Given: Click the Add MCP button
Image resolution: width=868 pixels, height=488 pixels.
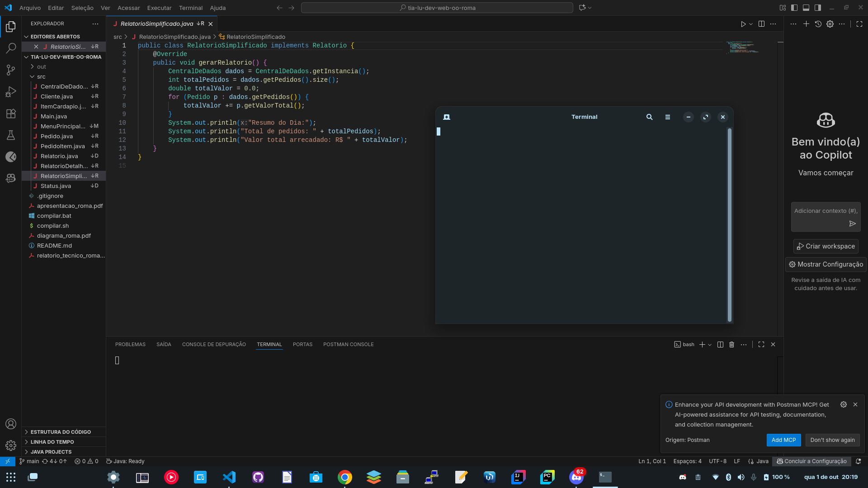Looking at the screenshot, I should click(x=783, y=440).
